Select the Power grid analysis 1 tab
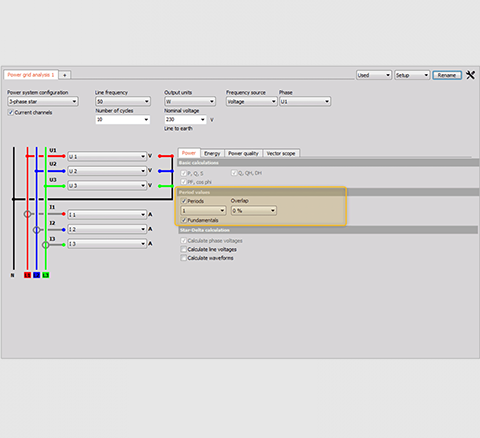The image size is (480, 438). pyautogui.click(x=31, y=75)
